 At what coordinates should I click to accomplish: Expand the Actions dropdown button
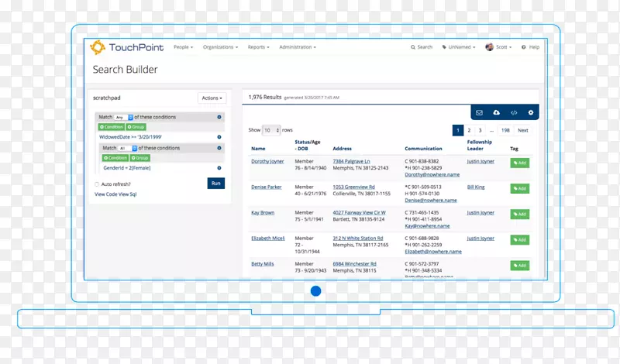pos(212,98)
